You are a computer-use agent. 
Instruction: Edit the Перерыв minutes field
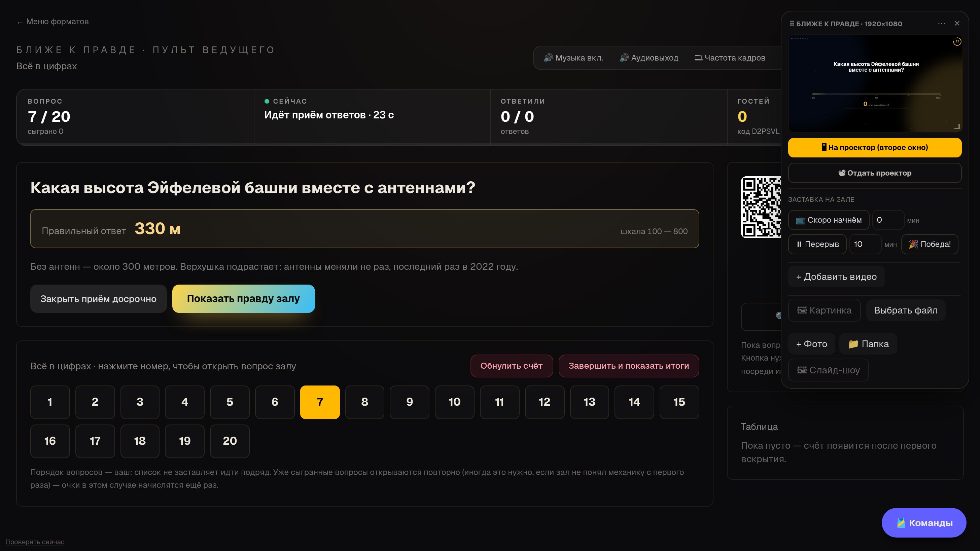tap(866, 244)
